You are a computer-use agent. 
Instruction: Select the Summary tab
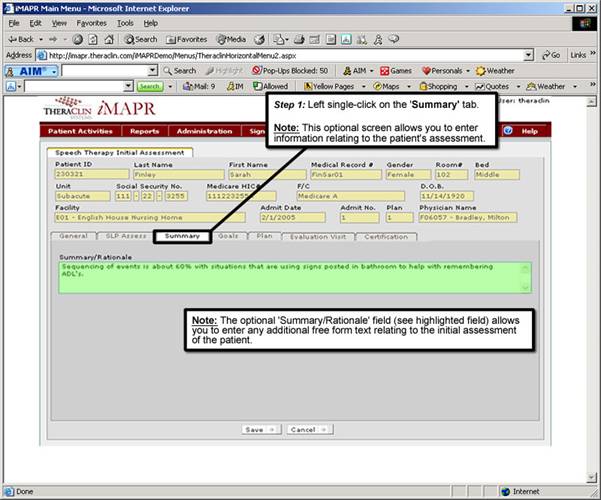tap(182, 236)
